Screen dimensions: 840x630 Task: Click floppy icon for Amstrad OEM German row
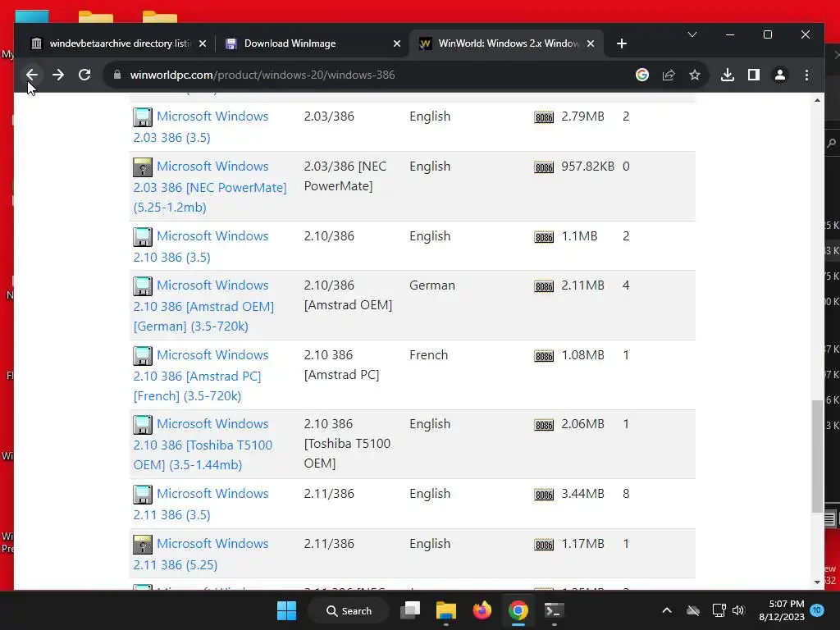coord(143,286)
